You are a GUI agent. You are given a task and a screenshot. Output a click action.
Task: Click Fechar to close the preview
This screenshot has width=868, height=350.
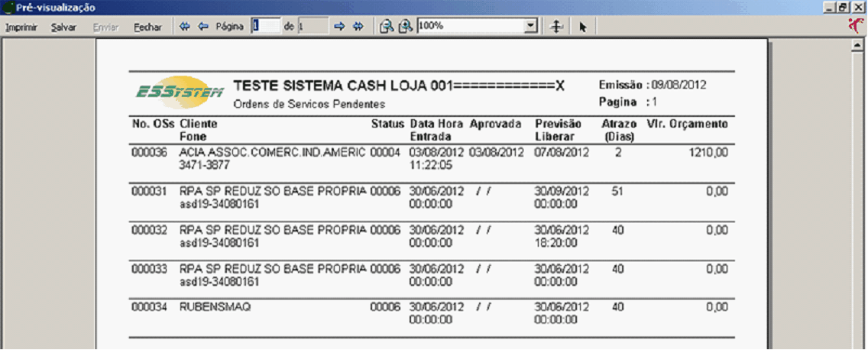[147, 27]
